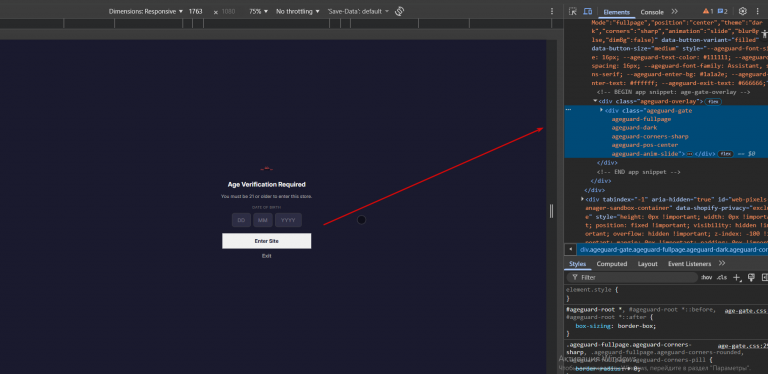768x374 pixels.
Task: Open the Event Listeners tab
Action: 689,264
